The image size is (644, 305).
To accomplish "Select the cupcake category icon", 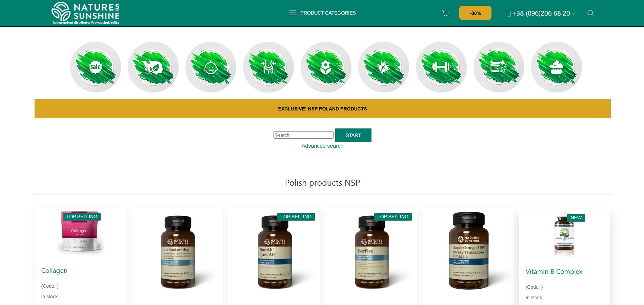I will coord(557,67).
